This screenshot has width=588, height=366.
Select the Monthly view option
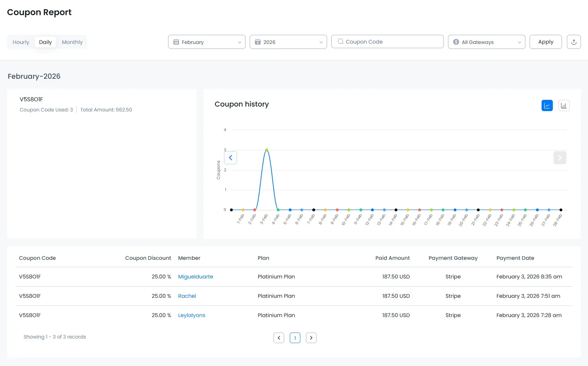pyautogui.click(x=72, y=42)
